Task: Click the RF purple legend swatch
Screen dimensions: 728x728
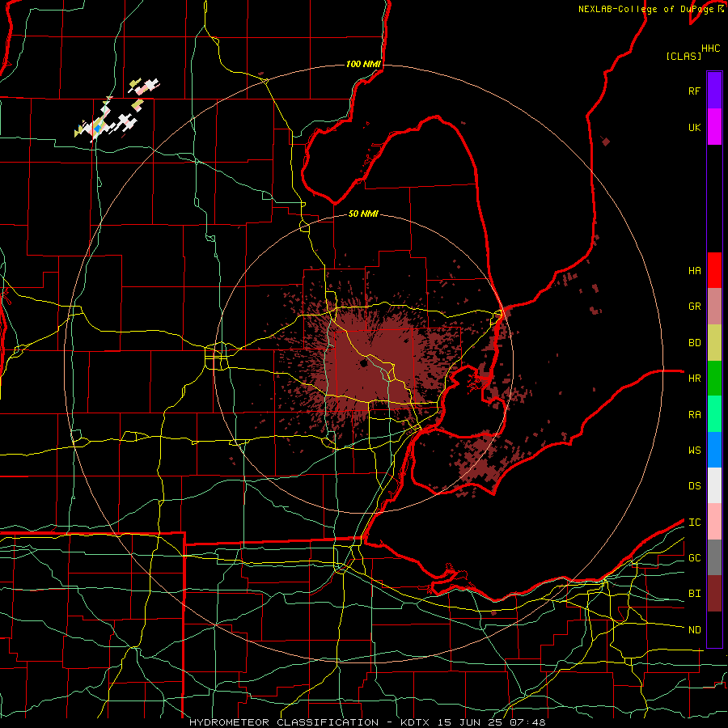Action: click(x=714, y=91)
